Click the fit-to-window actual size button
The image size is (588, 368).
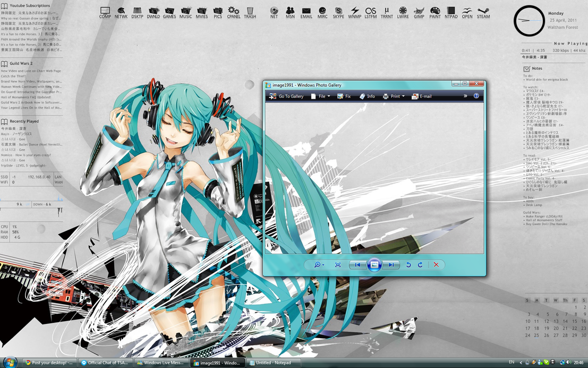pos(337,265)
